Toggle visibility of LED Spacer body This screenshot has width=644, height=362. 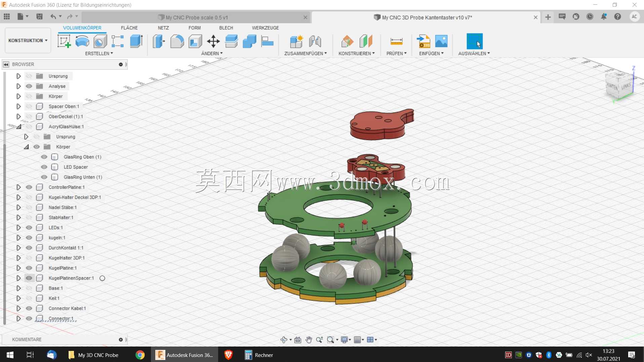coord(44,167)
